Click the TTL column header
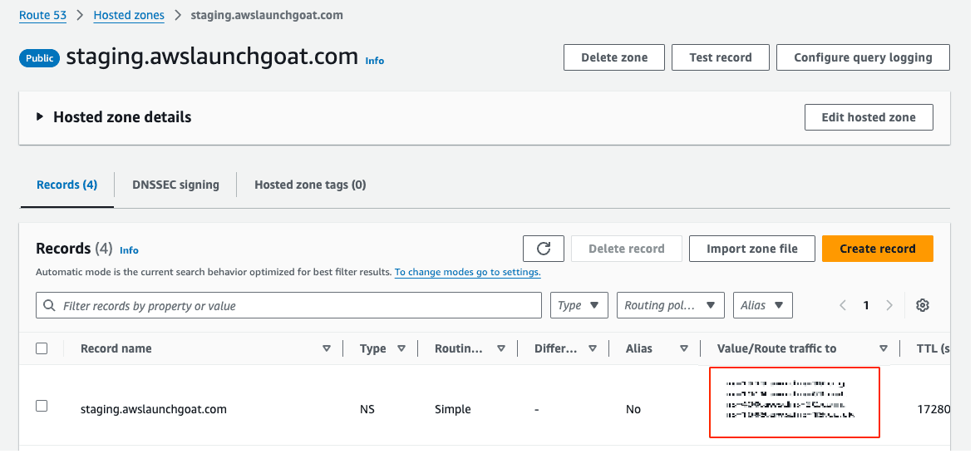 (933, 349)
